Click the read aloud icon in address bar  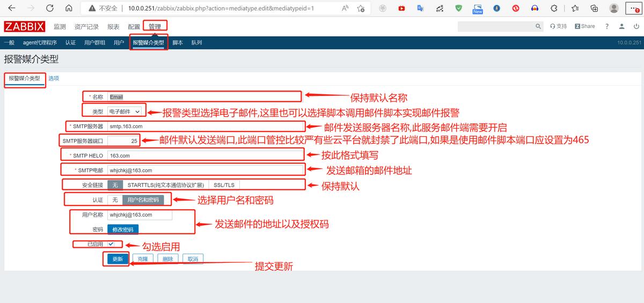[345, 9]
